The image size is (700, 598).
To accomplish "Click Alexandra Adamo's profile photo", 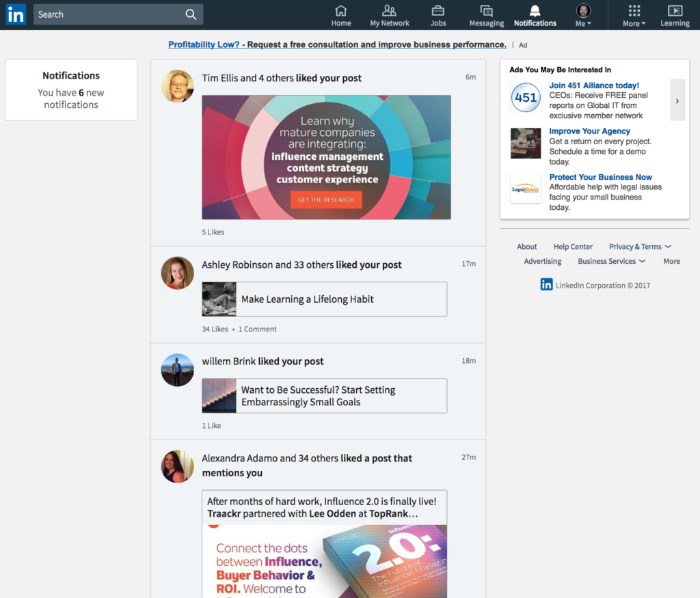I will [178, 466].
